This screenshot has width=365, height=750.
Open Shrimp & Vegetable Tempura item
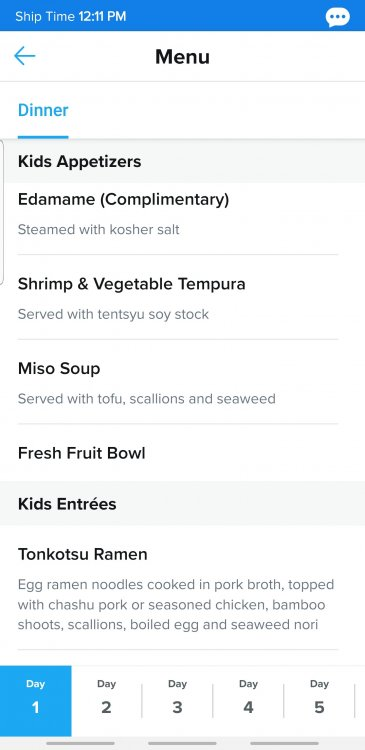click(x=178, y=297)
